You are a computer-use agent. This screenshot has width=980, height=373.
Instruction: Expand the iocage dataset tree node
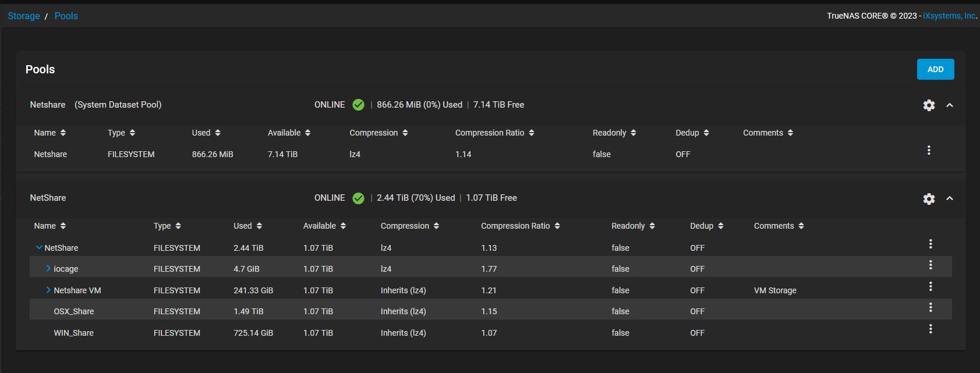coord(48,269)
